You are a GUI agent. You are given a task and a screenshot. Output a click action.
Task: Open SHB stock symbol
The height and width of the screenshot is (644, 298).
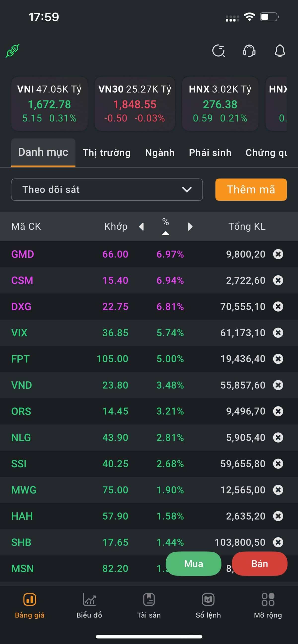click(21, 543)
